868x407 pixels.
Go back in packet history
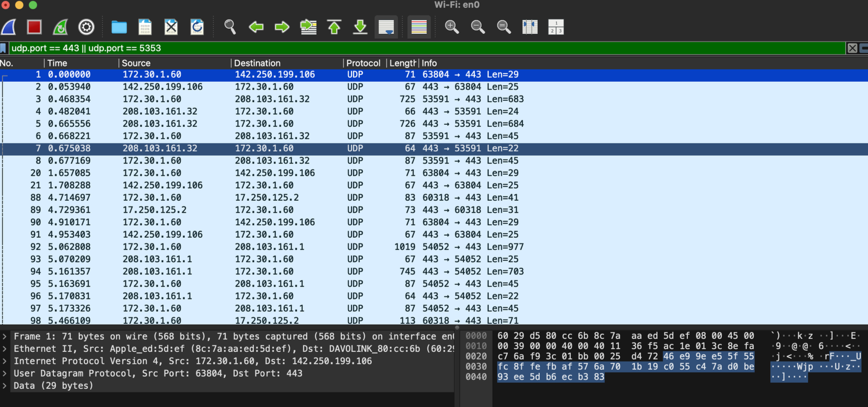pos(256,27)
